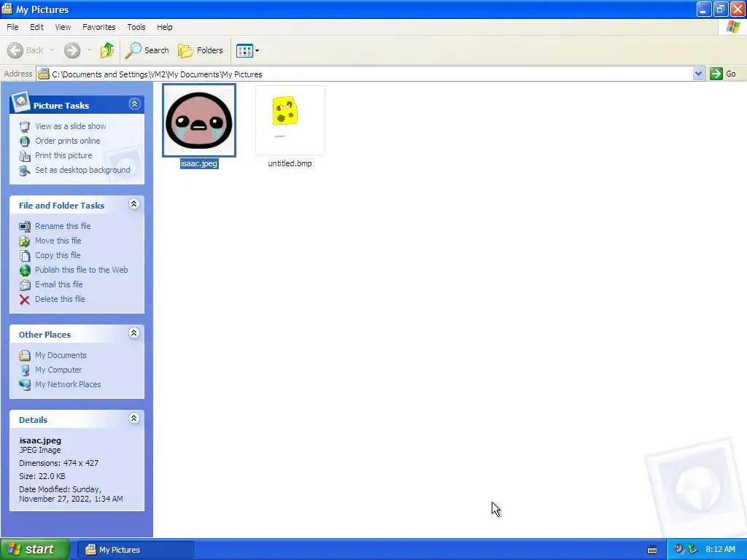Click Rename this file link
The image size is (747, 560).
pyautogui.click(x=63, y=226)
